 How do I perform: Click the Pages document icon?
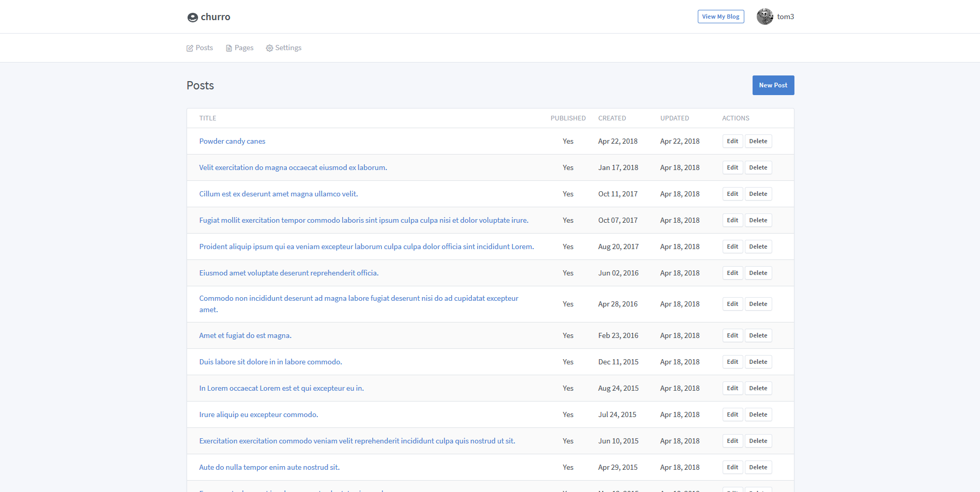[229, 48]
